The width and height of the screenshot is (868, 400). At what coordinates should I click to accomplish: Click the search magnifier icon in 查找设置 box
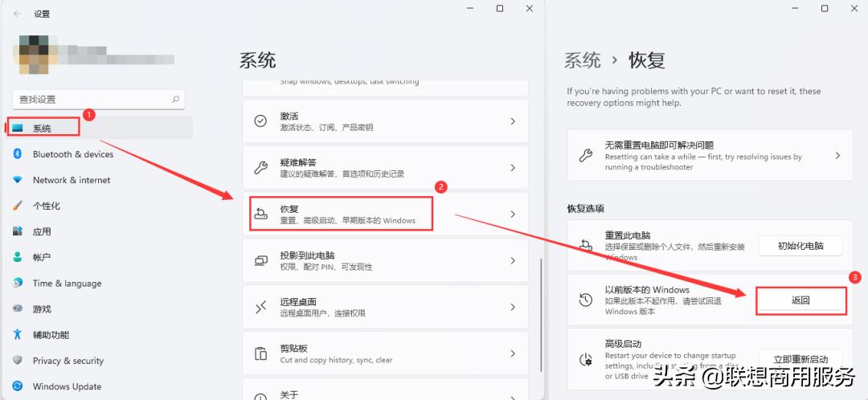[175, 100]
